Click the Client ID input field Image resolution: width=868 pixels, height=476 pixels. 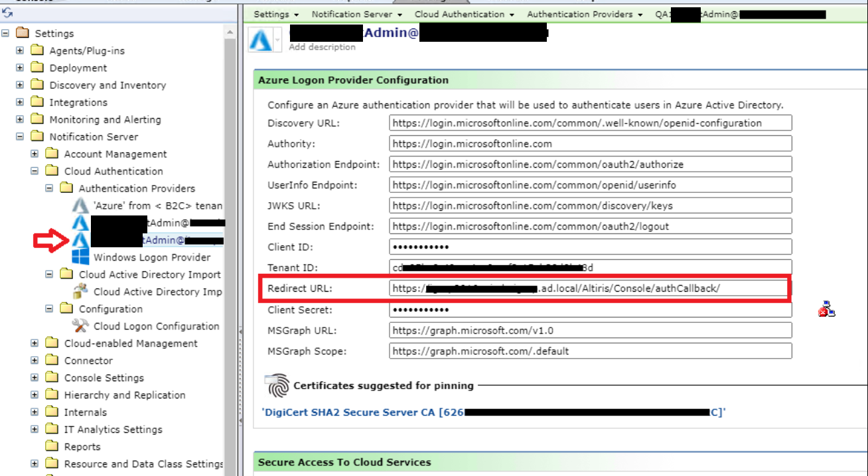(x=591, y=247)
